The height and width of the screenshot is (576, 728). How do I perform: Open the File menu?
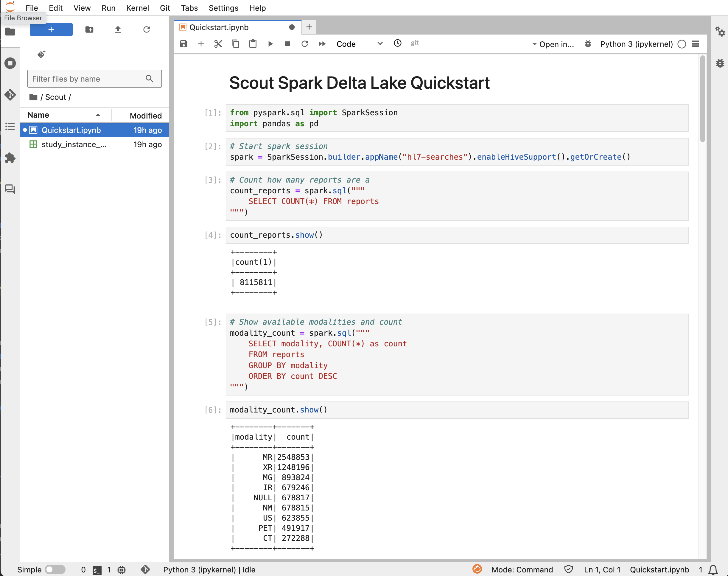point(32,8)
